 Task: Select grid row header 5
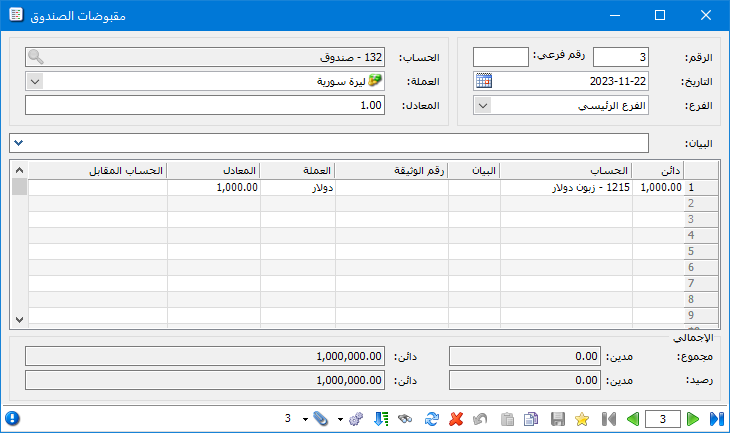tap(701, 251)
